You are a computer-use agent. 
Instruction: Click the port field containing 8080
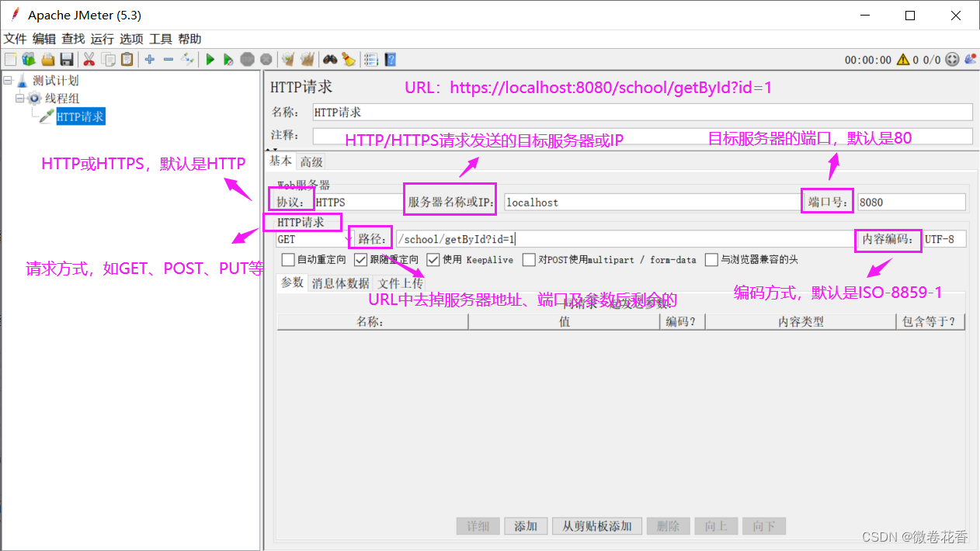[912, 202]
